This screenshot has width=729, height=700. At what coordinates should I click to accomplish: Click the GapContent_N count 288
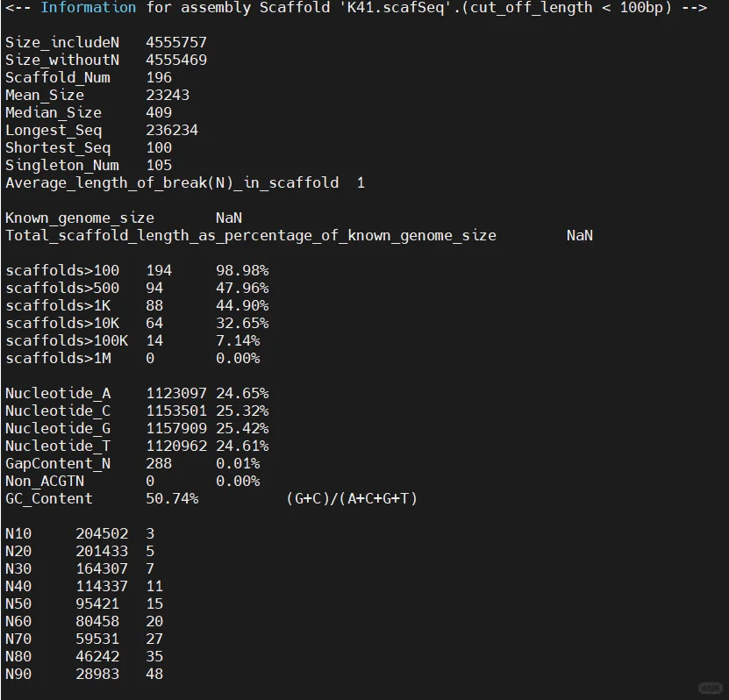pyautogui.click(x=159, y=463)
